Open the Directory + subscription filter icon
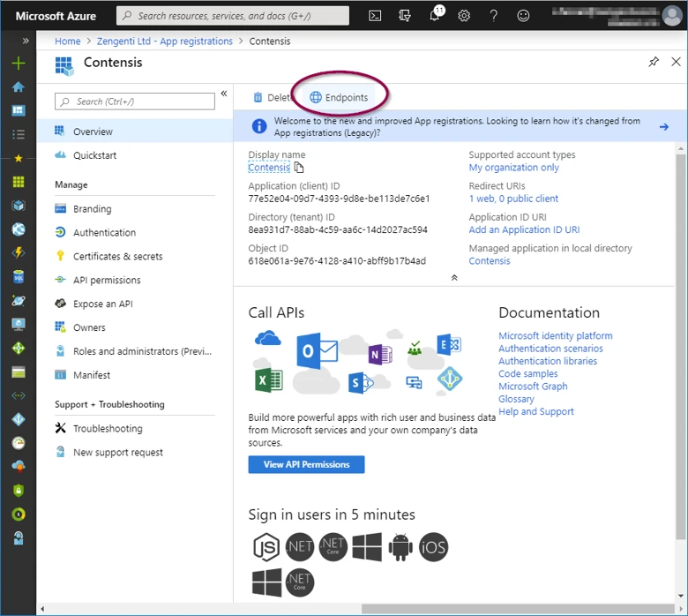This screenshot has height=616, width=688. [405, 16]
